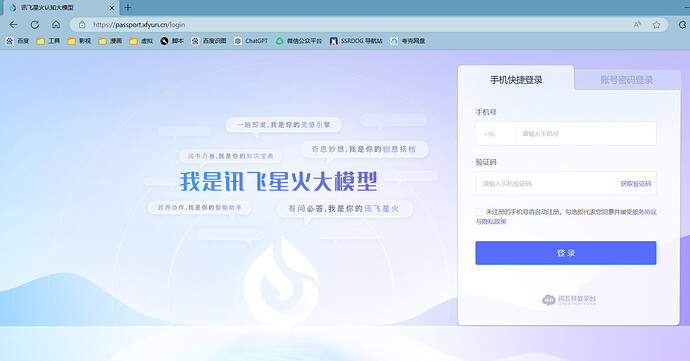The width and height of the screenshot is (690, 361).
Task: Click the site info lock icon
Action: (82, 25)
